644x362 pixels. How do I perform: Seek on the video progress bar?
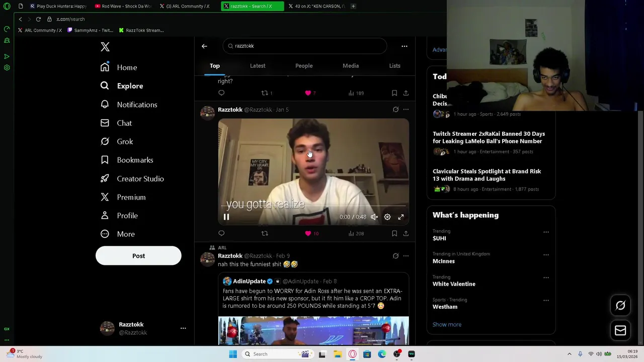pos(313,206)
